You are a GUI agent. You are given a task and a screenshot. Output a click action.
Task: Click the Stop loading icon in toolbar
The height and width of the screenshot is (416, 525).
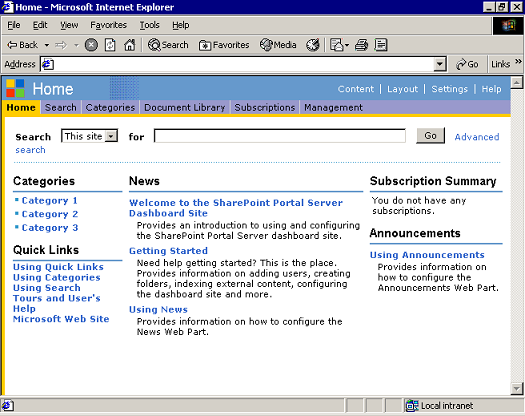[91, 45]
